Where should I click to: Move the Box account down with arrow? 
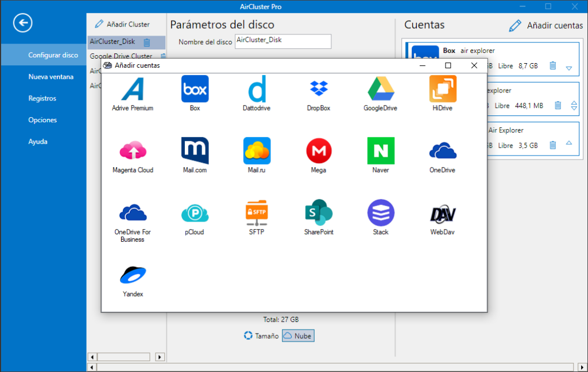point(569,68)
